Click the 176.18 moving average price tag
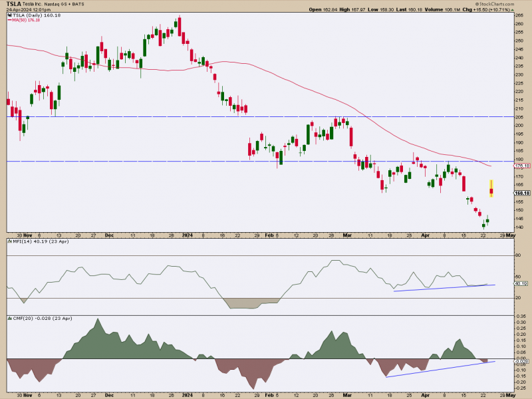This screenshot has width=532, height=399. tap(523, 166)
